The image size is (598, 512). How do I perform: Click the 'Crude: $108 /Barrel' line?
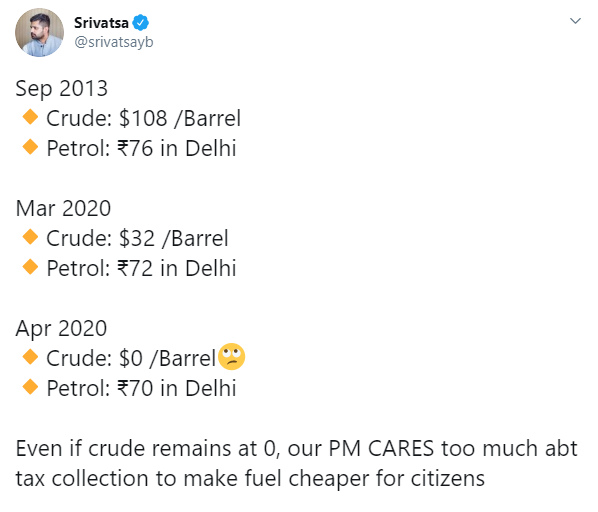143,118
